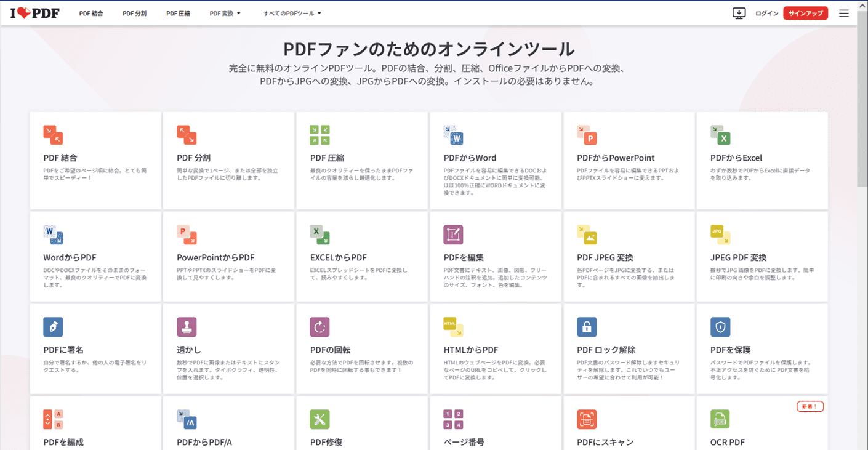Expand the すべてのPDFツール dropdown
The image size is (868, 450).
[x=292, y=14]
